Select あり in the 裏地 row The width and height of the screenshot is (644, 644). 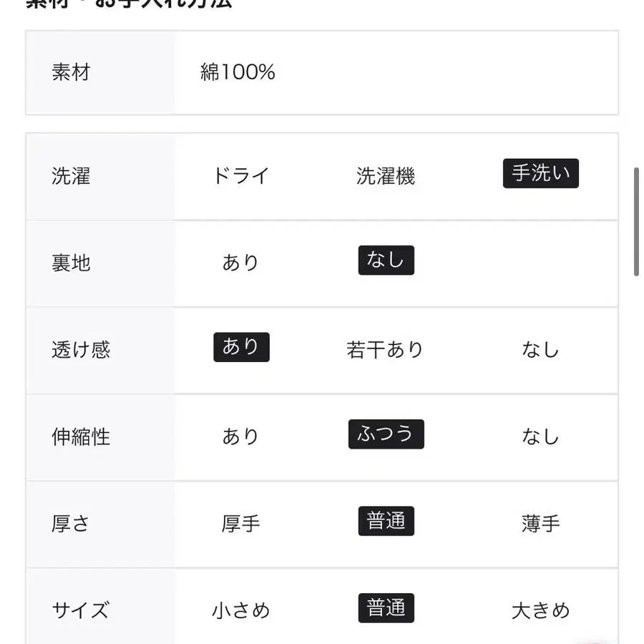coord(240,263)
